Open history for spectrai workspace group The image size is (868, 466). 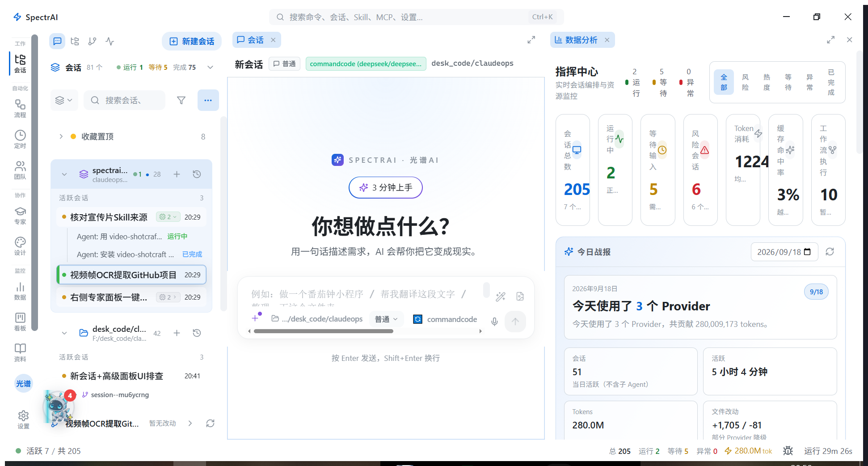pyautogui.click(x=197, y=174)
